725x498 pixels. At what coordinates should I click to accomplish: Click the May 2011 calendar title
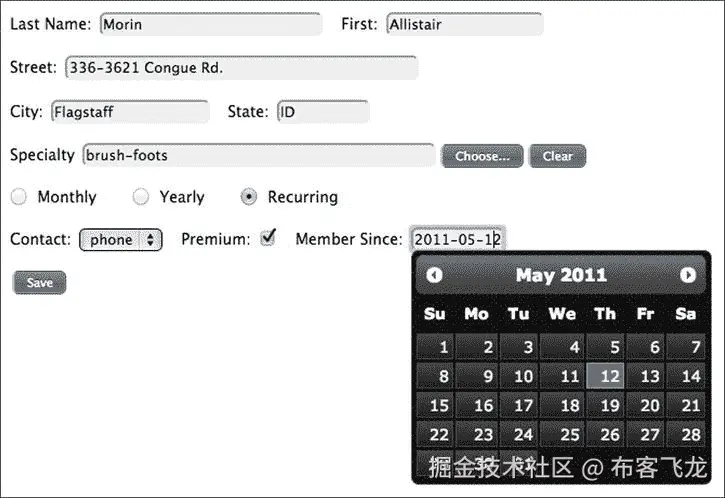point(561,275)
